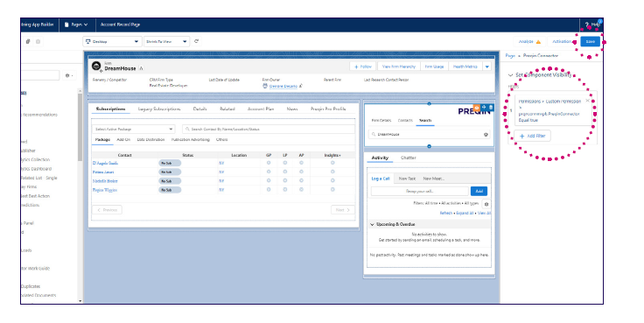Toggle Insights+ circle in last contact row
Viewport: 644px width, 323px height.
click(x=332, y=189)
